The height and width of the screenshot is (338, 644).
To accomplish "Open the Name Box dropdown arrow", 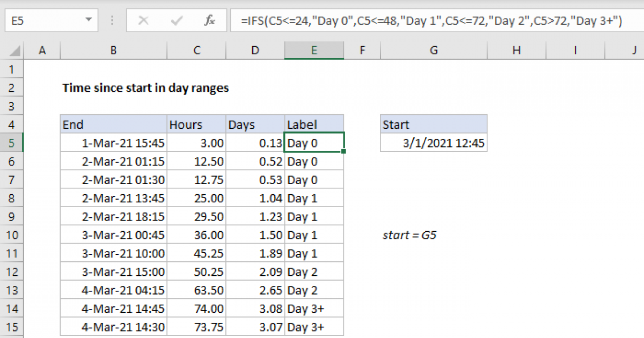I will 89,20.
